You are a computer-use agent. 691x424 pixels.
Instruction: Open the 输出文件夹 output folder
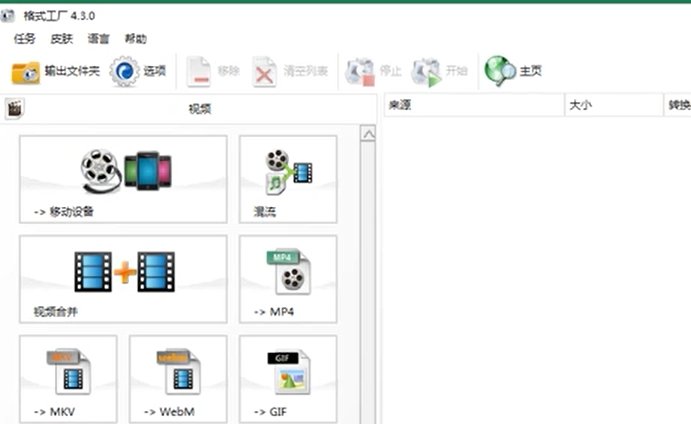(x=56, y=71)
